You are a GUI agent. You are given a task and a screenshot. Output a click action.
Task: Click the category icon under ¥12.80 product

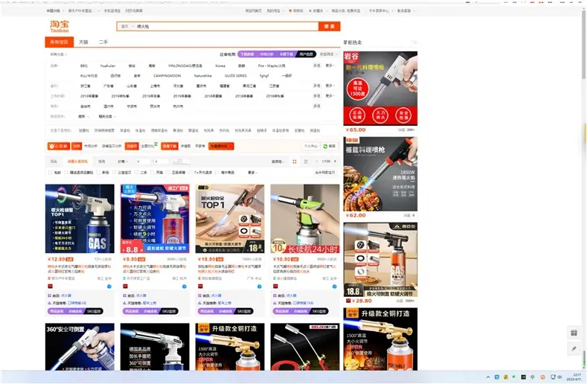point(50,296)
